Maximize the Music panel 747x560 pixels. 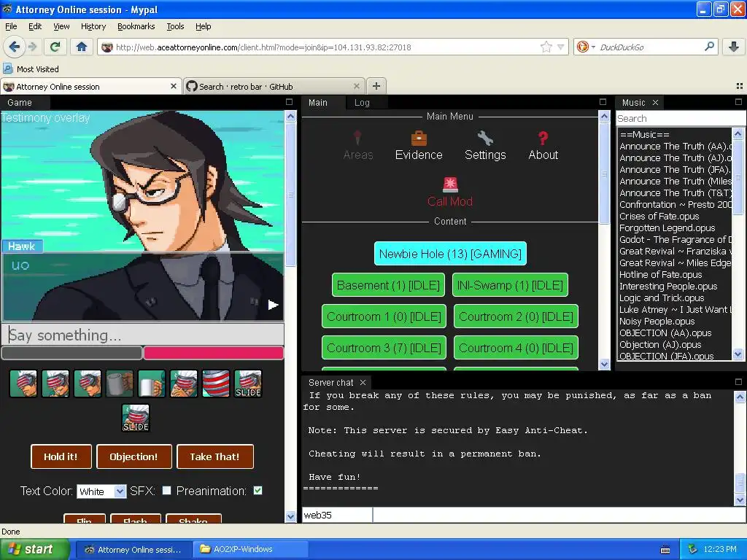(738, 102)
